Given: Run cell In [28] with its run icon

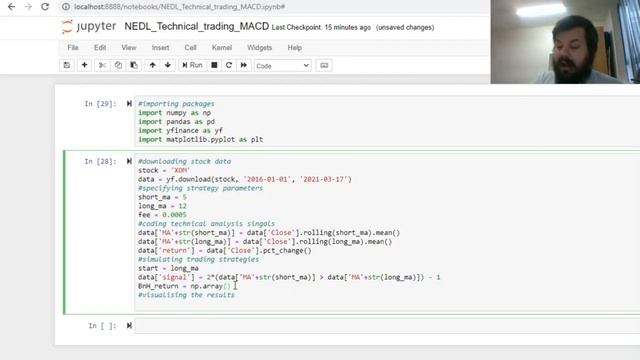Looking at the screenshot, I should pos(129,161).
